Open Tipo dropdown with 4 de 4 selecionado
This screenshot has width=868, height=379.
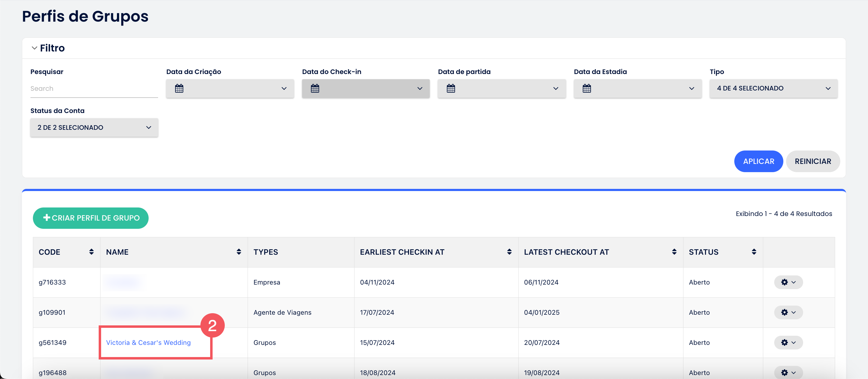tap(773, 88)
